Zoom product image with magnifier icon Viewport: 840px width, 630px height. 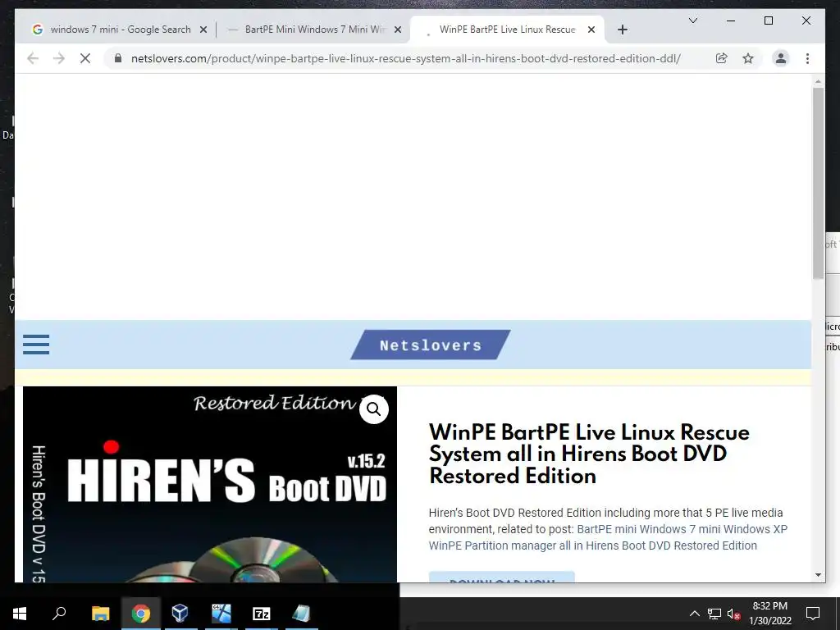pos(373,409)
